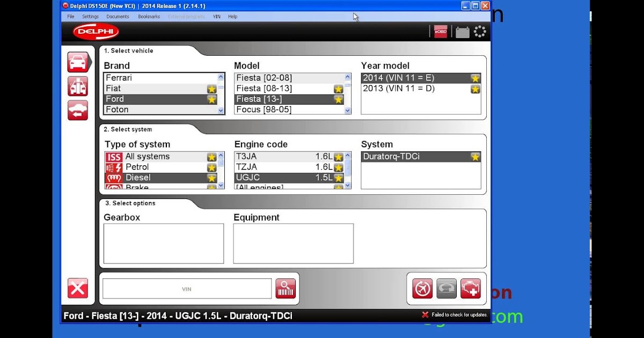Select TZJA 1.6L engine code
Image resolution: width=644 pixels, height=338 pixels.
[289, 167]
